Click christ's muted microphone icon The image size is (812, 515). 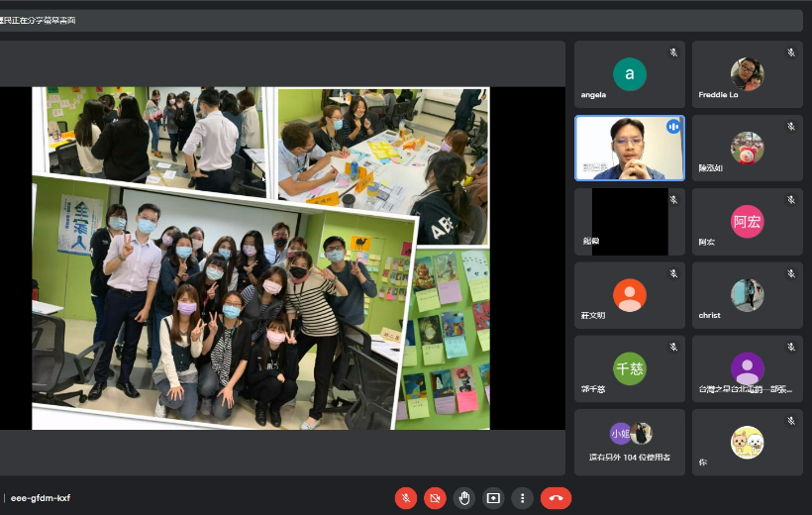(x=791, y=273)
